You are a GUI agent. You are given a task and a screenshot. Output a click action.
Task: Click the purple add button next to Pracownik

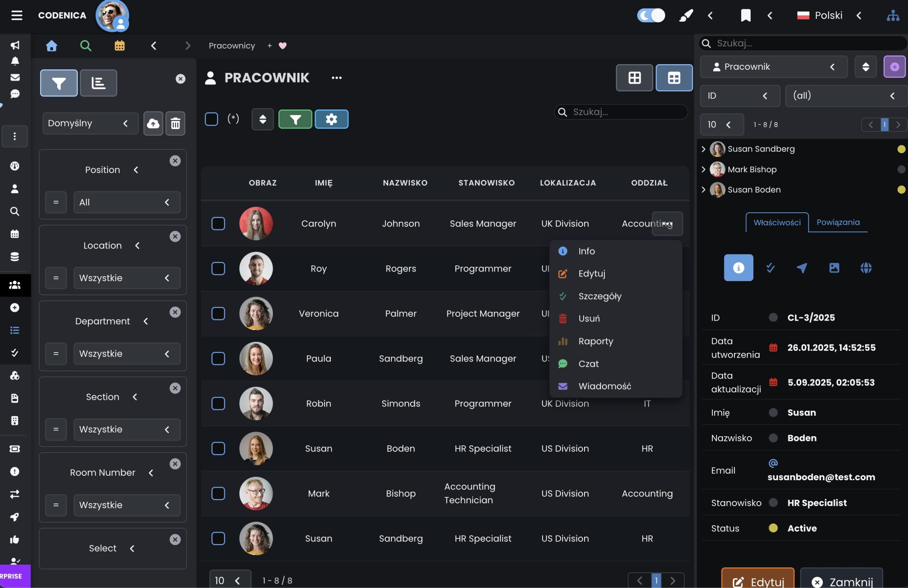[x=894, y=67]
